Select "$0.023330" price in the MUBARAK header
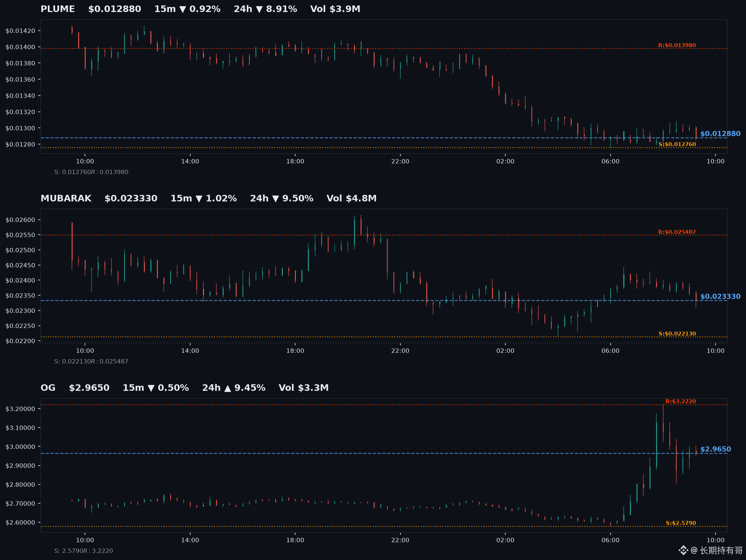746x560 pixels. [x=131, y=198]
